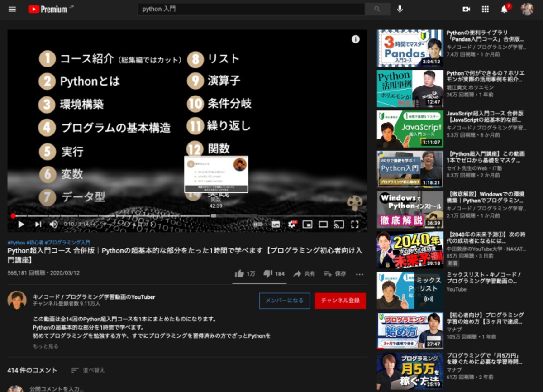Viewport: 543px width, 392px height.
Task: Open the Python入門 1:18:21 thumbnail
Action: coord(410,169)
